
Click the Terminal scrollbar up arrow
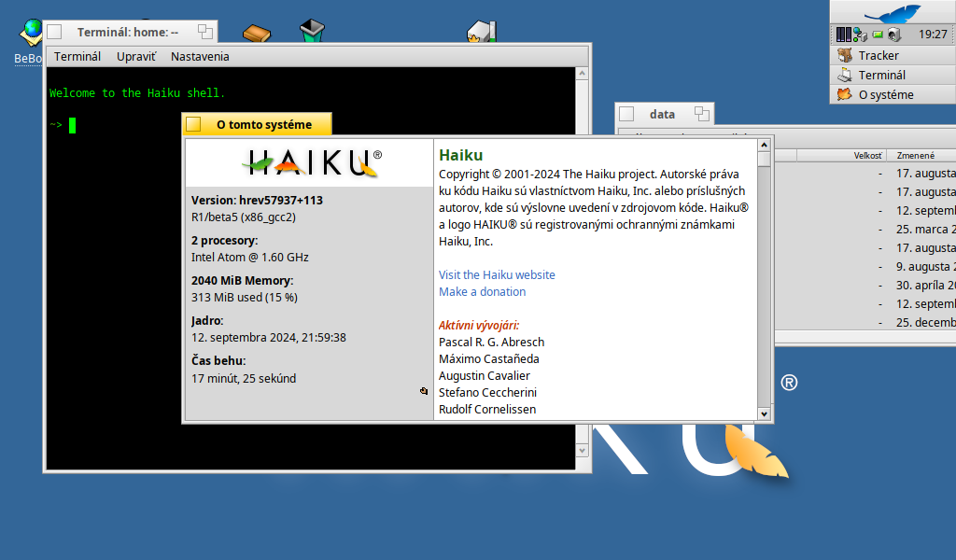[x=583, y=74]
